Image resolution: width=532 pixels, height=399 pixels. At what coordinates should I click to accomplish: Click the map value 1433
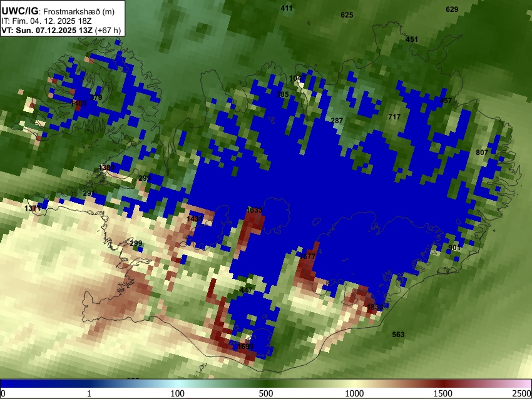(x=195, y=219)
